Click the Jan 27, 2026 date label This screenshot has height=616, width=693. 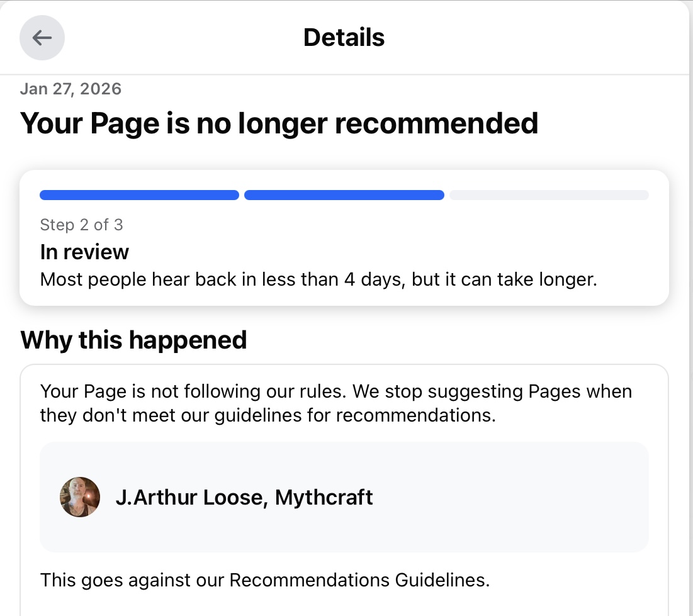pos(70,89)
